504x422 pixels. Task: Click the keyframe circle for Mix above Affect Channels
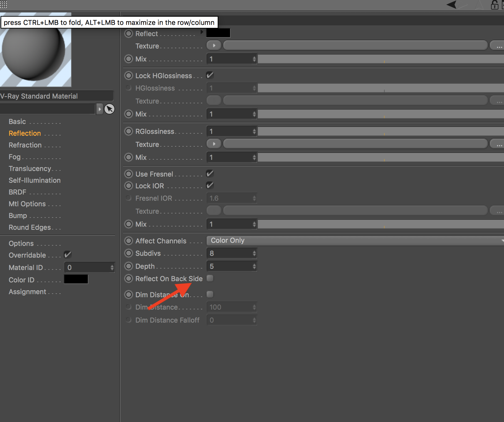tap(129, 224)
